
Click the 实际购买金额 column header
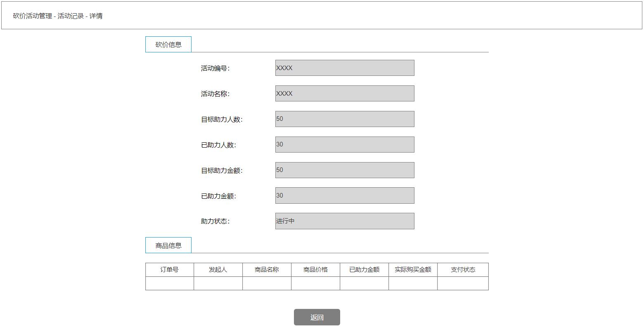tap(413, 269)
